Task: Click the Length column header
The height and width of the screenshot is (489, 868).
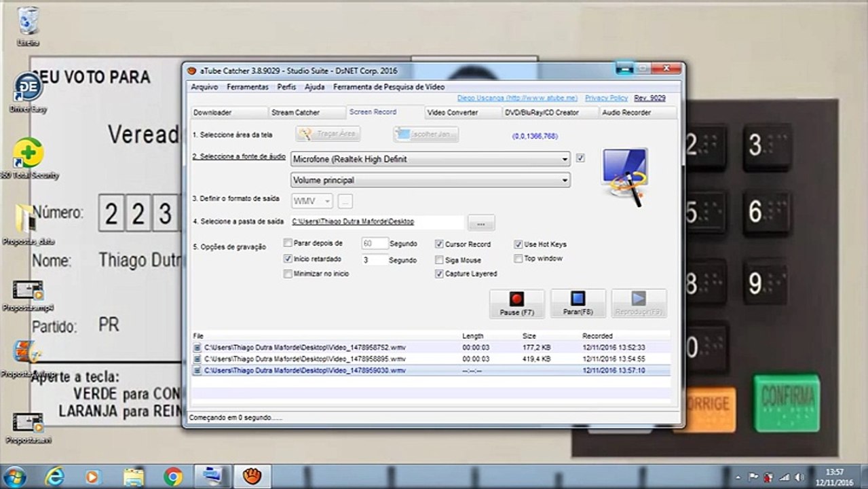Action: click(x=473, y=336)
